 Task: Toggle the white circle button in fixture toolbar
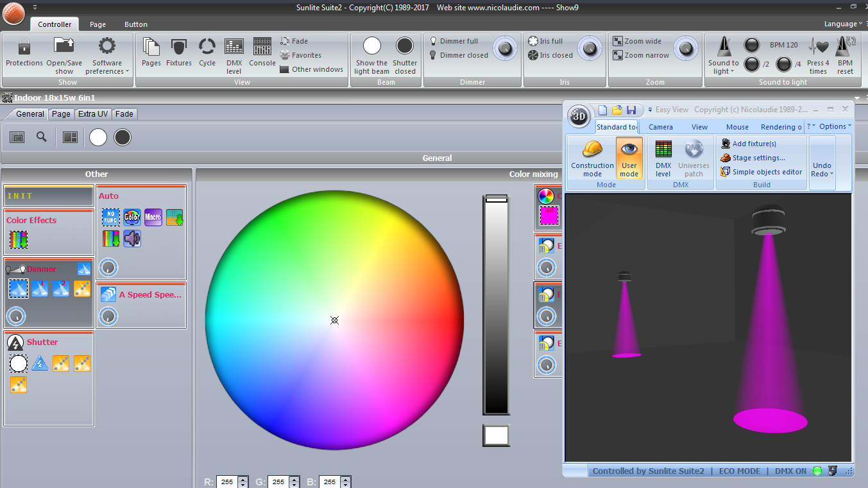[98, 137]
